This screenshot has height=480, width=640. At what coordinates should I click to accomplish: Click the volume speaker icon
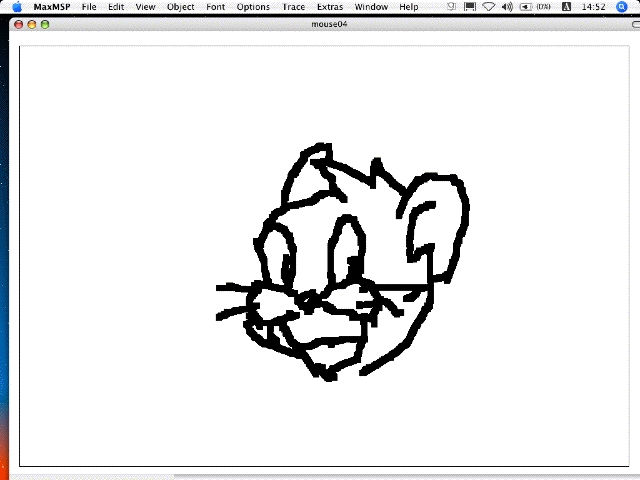[x=507, y=7]
